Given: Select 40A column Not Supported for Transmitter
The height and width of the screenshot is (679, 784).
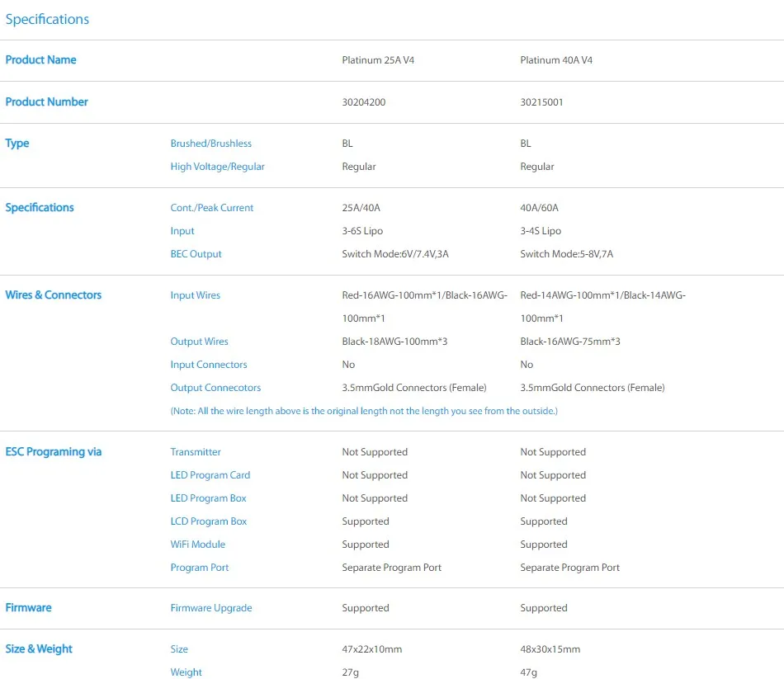Looking at the screenshot, I should tap(553, 452).
